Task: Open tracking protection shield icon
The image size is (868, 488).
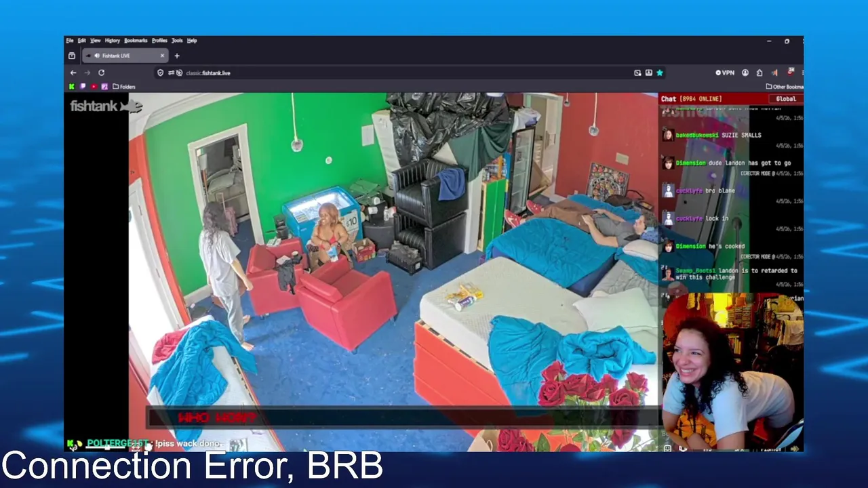Action: point(161,73)
